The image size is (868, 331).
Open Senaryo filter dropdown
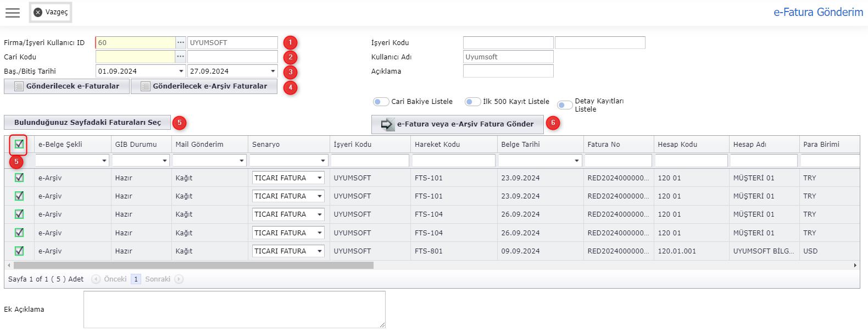(x=323, y=161)
